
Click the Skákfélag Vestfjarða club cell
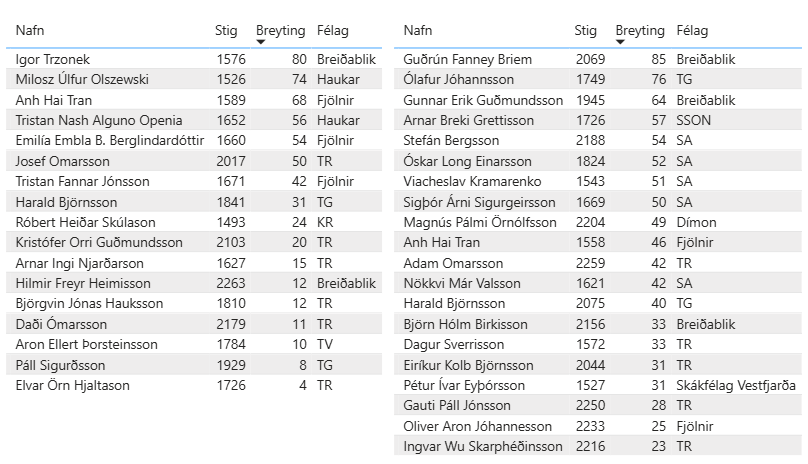[x=736, y=385]
